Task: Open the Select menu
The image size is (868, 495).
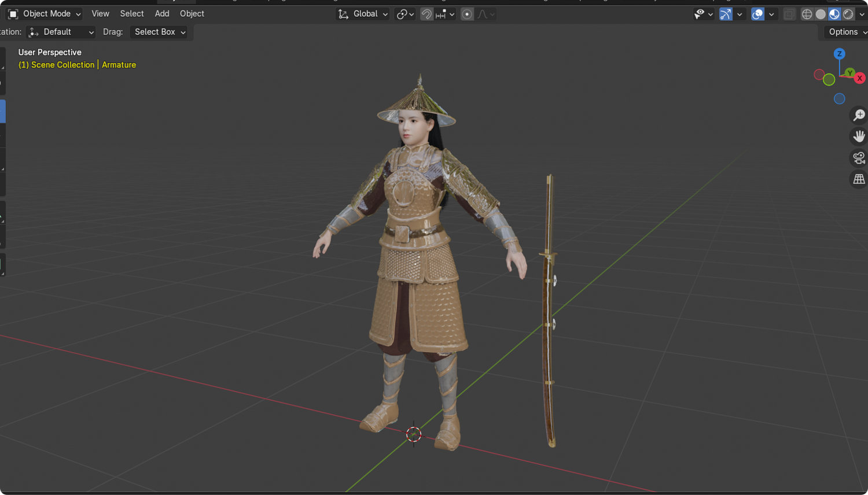Action: coord(132,14)
